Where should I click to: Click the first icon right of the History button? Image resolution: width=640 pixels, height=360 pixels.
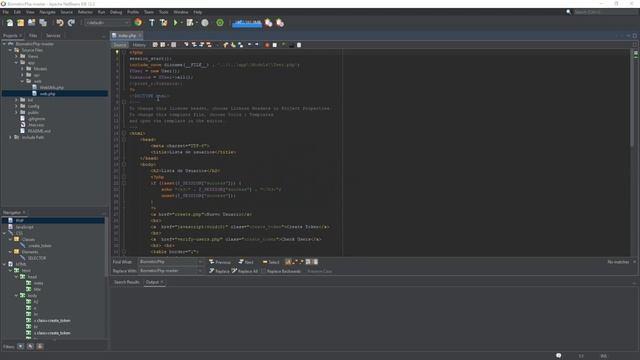[x=155, y=45]
